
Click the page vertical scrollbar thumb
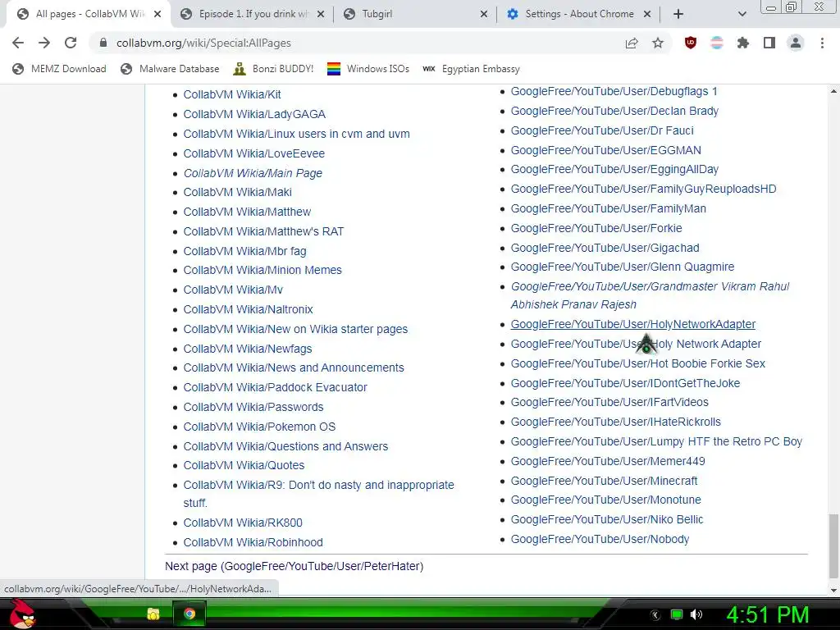coord(833,546)
